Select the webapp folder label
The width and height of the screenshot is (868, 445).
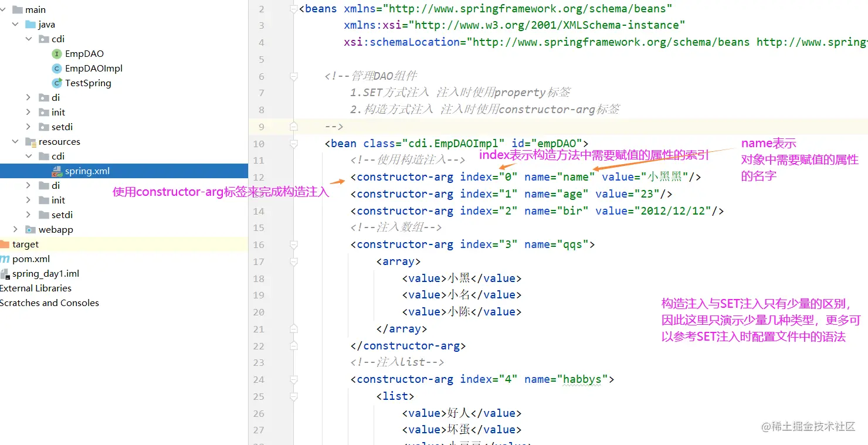click(x=56, y=230)
